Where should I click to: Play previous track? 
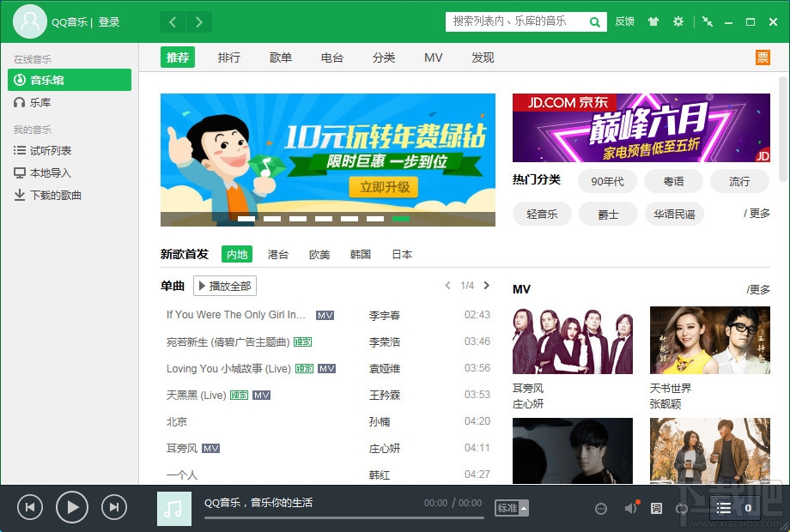[30, 507]
